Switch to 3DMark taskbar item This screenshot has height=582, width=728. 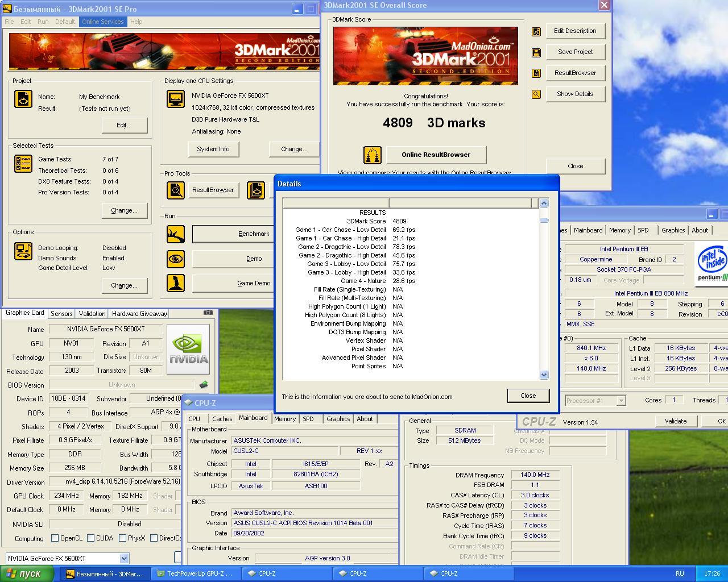click(x=106, y=573)
